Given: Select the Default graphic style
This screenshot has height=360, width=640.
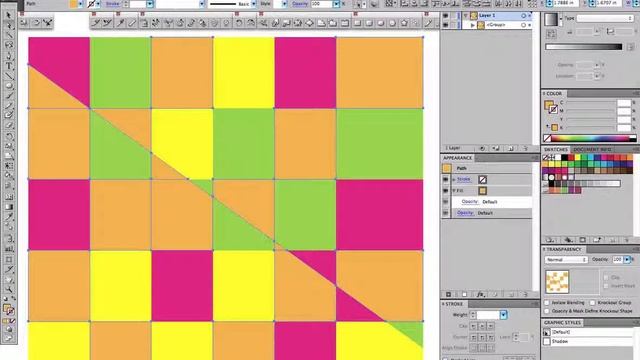Looking at the screenshot, I should [589, 332].
